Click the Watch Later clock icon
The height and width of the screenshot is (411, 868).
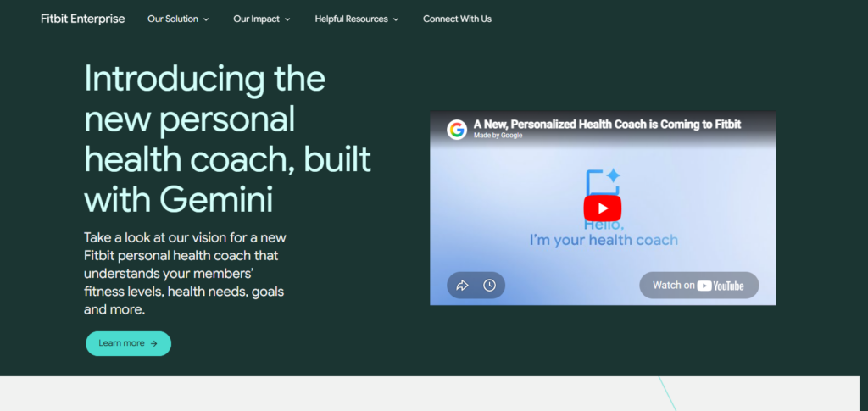pos(489,286)
